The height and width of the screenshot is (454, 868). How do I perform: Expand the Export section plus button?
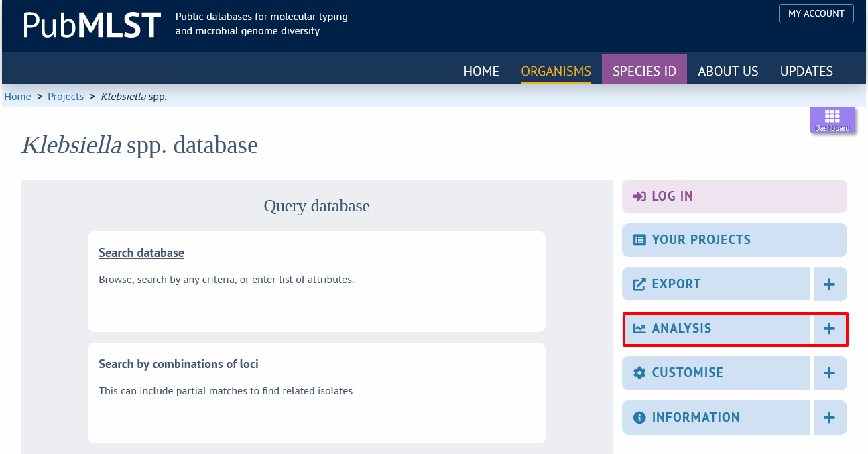(830, 284)
